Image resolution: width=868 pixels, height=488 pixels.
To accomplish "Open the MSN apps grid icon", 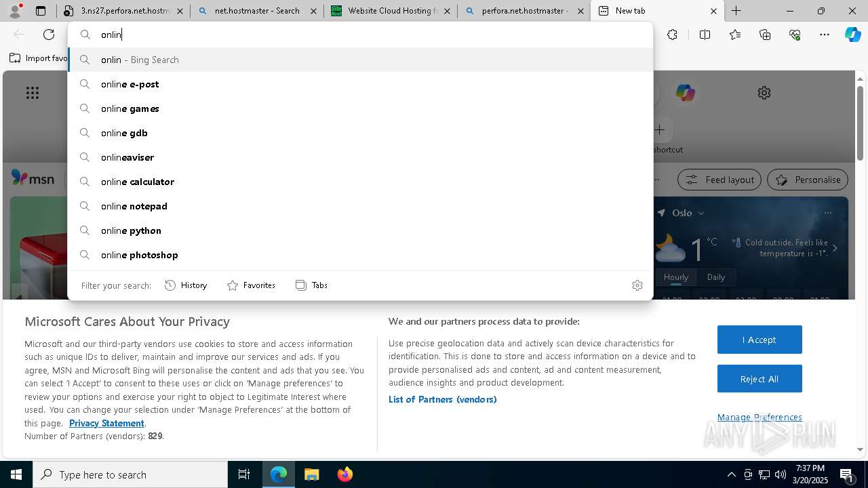I will pos(33,93).
